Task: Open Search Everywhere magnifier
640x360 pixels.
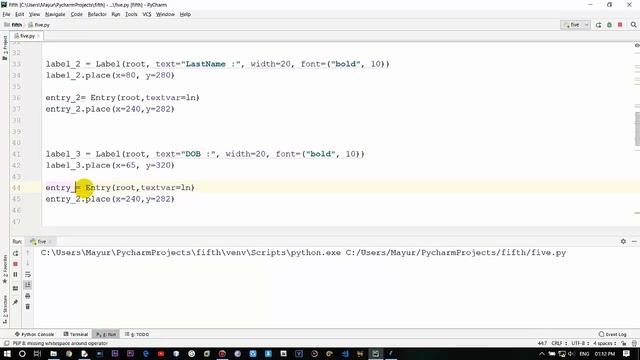Action: (x=633, y=25)
